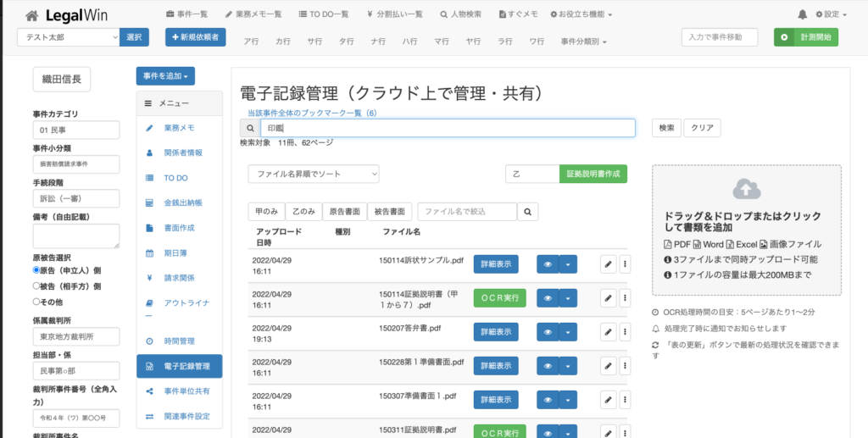Select the 被告（相手方）側 radio button

[x=36, y=286]
